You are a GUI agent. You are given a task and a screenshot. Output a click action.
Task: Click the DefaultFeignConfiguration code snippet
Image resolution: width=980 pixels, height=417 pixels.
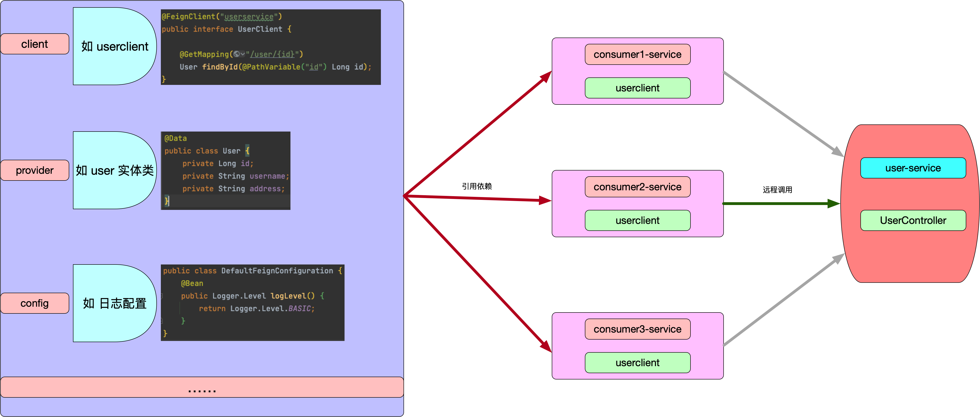click(x=253, y=302)
